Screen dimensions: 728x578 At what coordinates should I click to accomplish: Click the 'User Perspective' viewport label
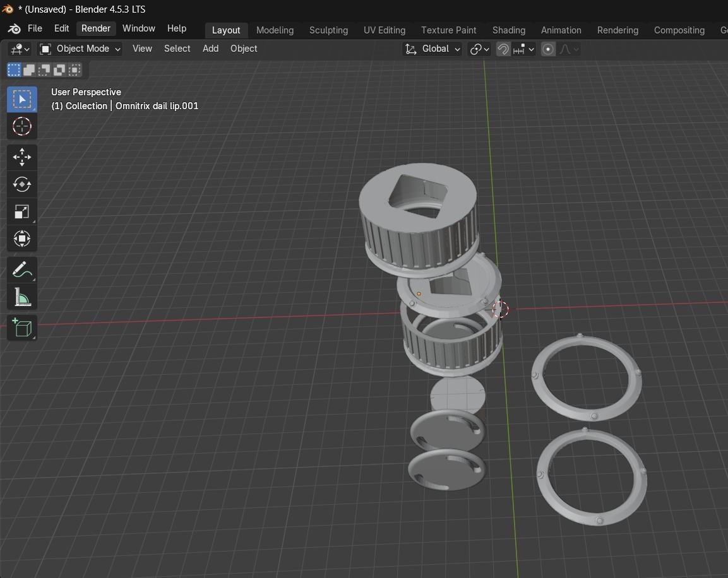(86, 92)
